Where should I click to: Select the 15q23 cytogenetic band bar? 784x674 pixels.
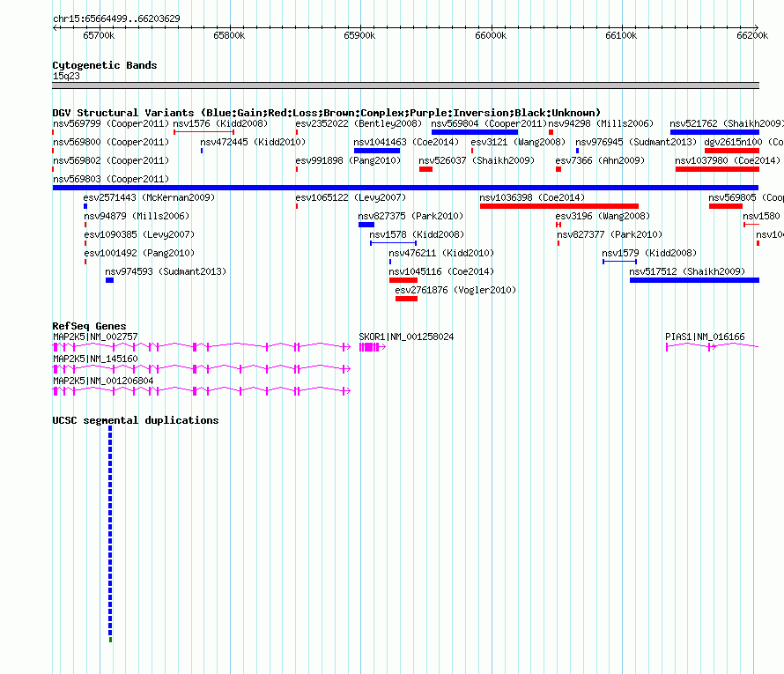click(405, 85)
